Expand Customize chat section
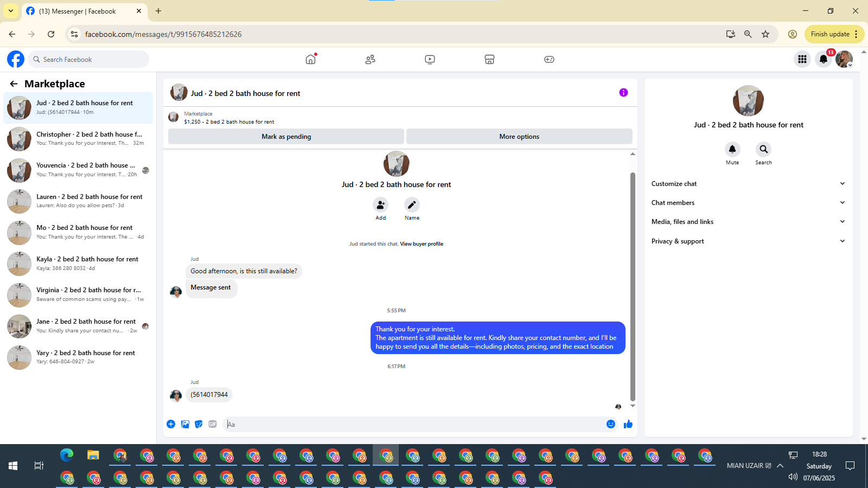Image resolution: width=868 pixels, height=488 pixels. tap(748, 184)
